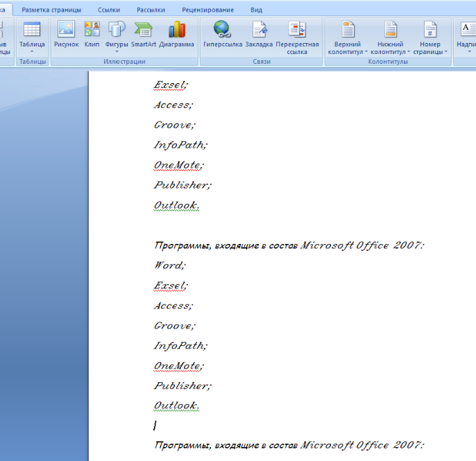Viewport: 476px width, 461px height.
Task: Insert a Закладка bookmark
Action: pos(259,35)
